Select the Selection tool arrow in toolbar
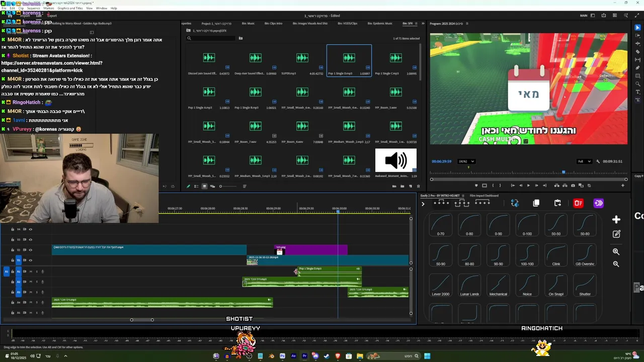 637,28
